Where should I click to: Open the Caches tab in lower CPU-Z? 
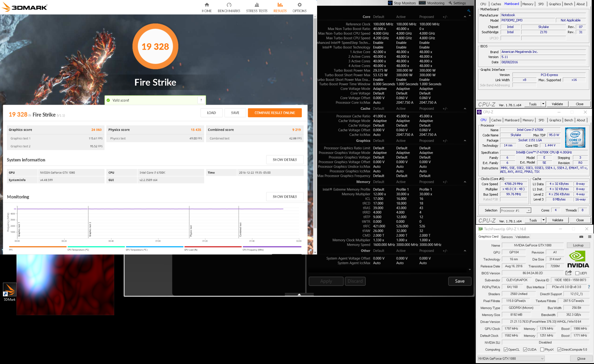point(496,120)
